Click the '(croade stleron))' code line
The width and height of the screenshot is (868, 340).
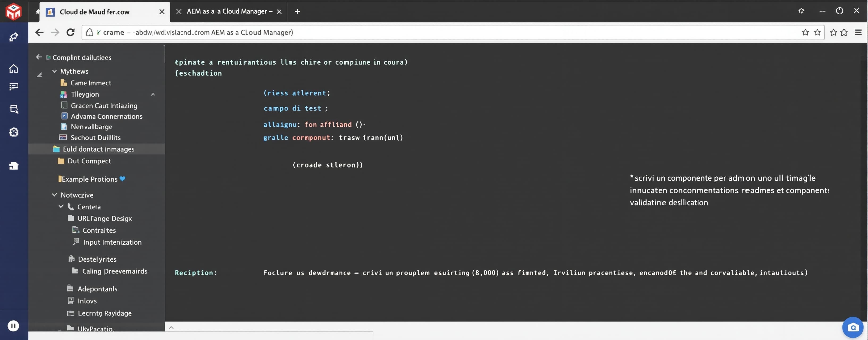(x=328, y=165)
